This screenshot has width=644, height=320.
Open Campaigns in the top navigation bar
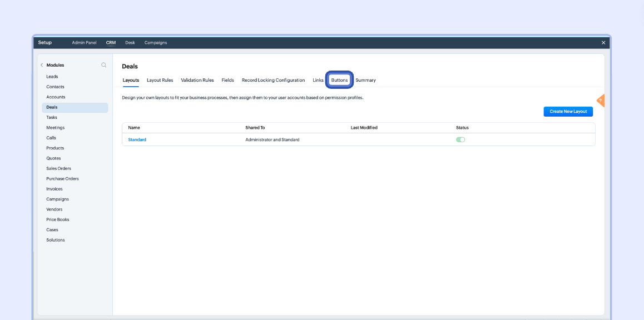155,43
